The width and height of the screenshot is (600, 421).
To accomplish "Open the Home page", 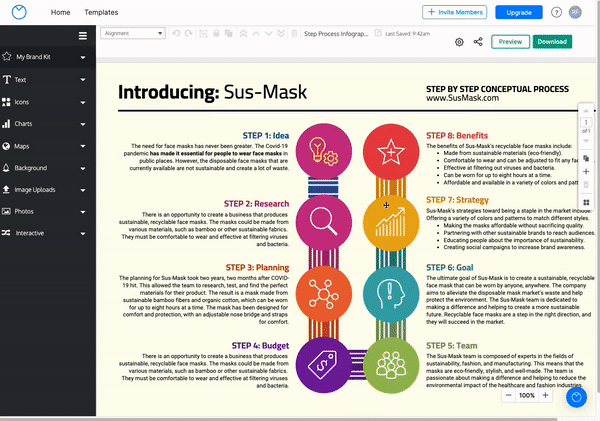I will click(60, 12).
